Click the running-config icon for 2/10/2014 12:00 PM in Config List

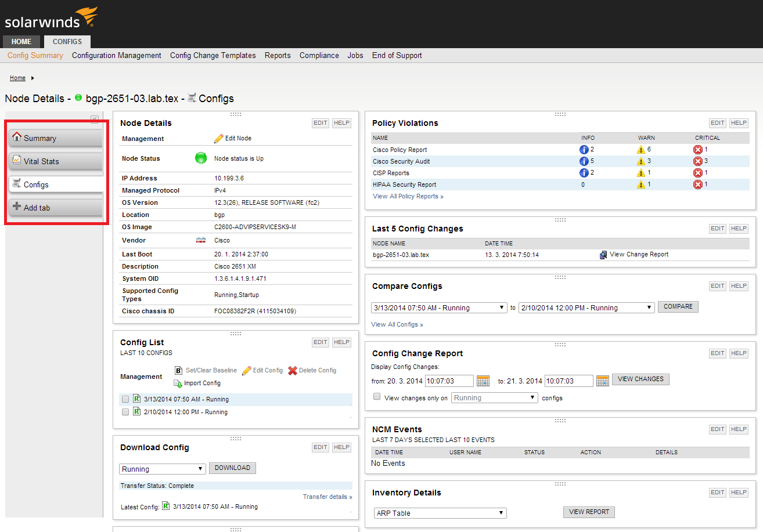pyautogui.click(x=136, y=411)
